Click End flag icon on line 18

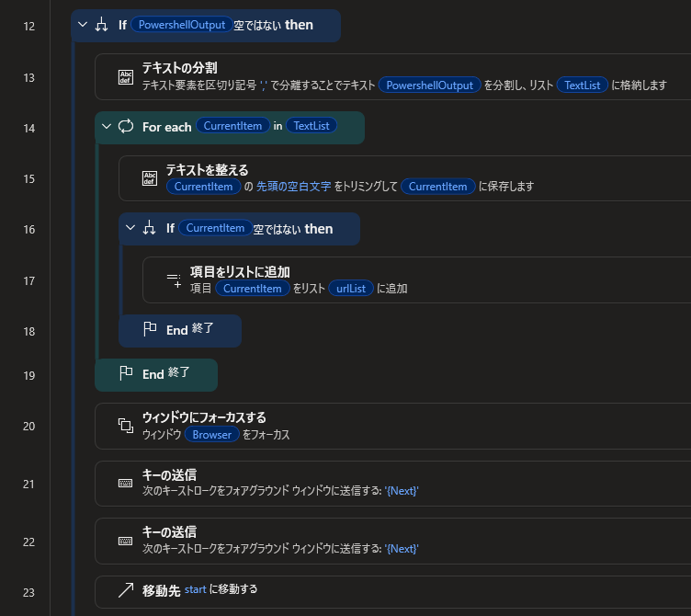[x=150, y=329]
